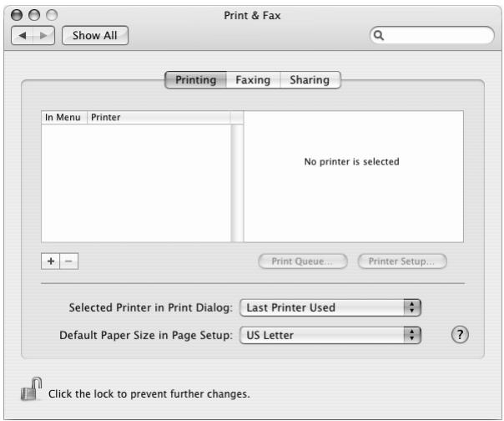Open help with the question mark button
This screenshot has width=504, height=421.
pyautogui.click(x=460, y=335)
